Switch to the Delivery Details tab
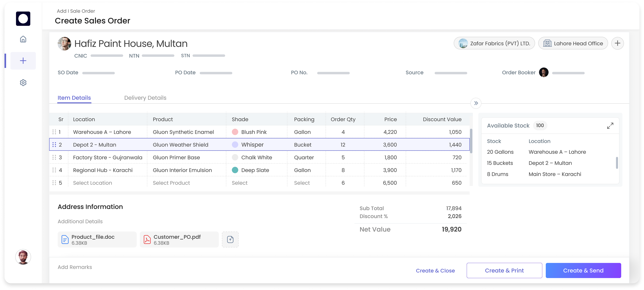The image size is (644, 290). [x=145, y=98]
